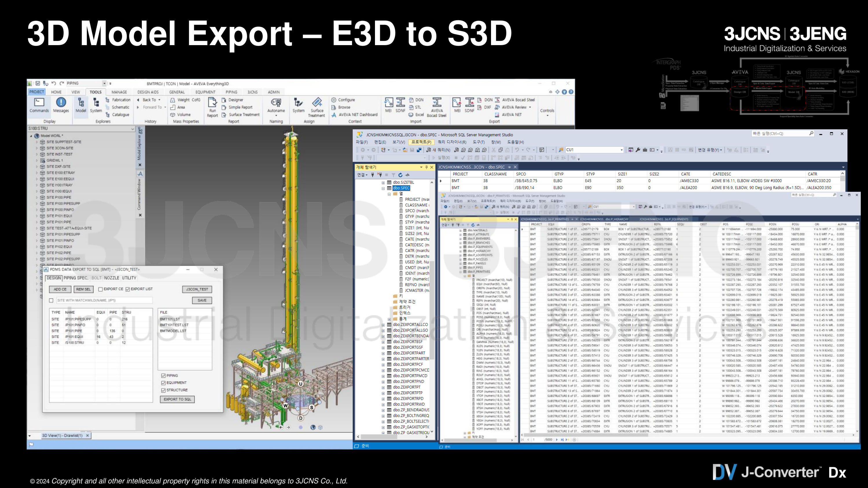Click the Export DXF icon

pyautogui.click(x=484, y=107)
